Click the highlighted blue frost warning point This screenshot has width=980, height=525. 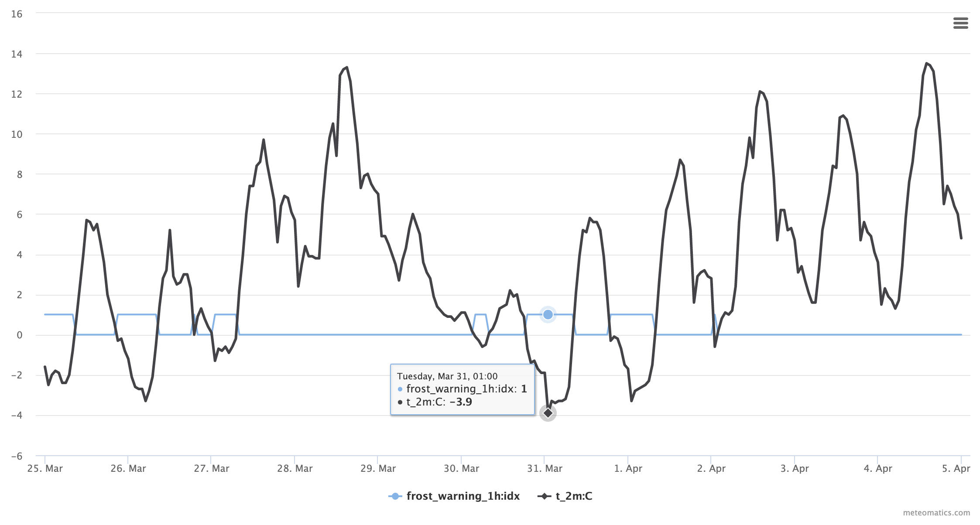[548, 314]
